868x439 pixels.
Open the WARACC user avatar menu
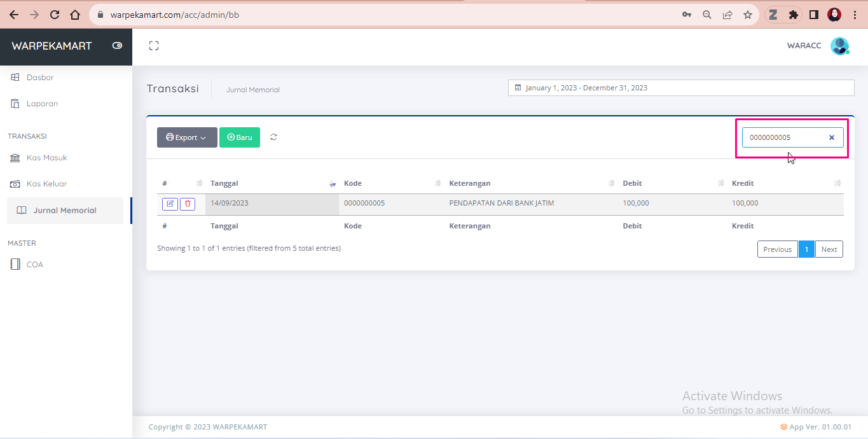[839, 46]
